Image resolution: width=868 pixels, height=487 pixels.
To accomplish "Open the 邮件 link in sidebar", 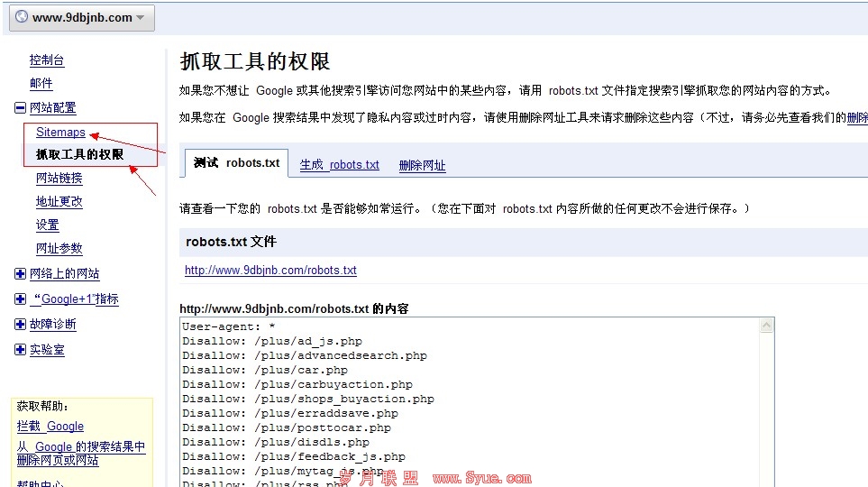I will pos(41,84).
